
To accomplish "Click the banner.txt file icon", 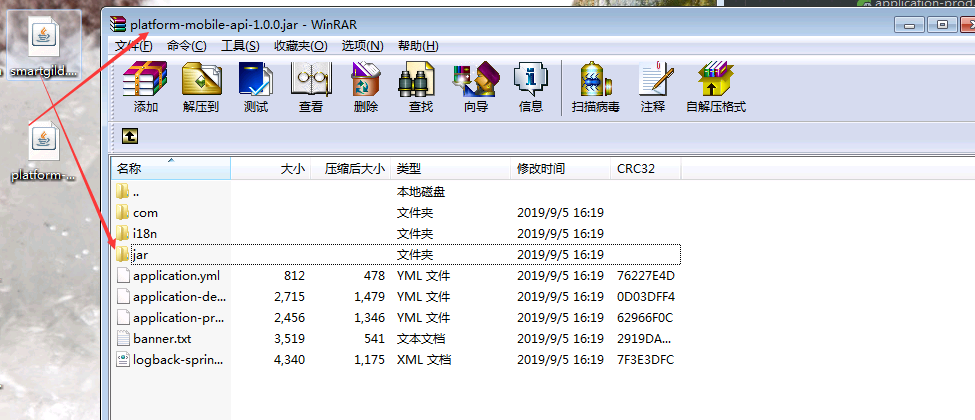I will 123,339.
